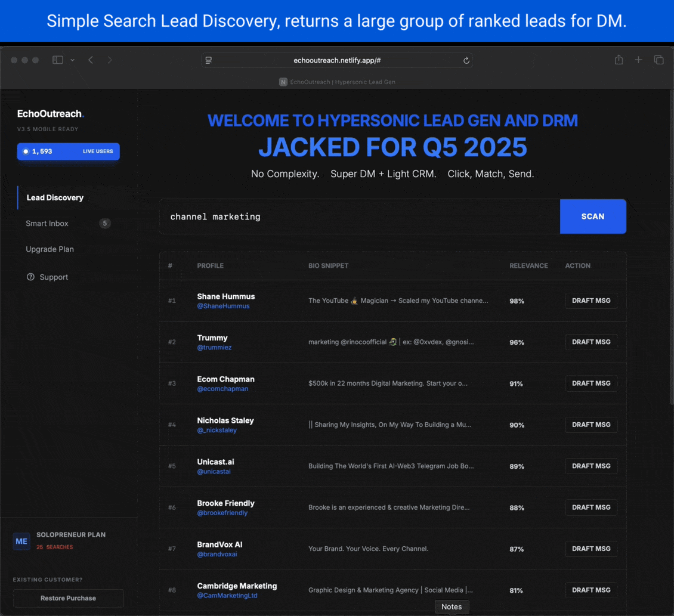Screen dimensions: 674x616
Task: Click the 25 SEARCHES counter
Action: pos(55,547)
